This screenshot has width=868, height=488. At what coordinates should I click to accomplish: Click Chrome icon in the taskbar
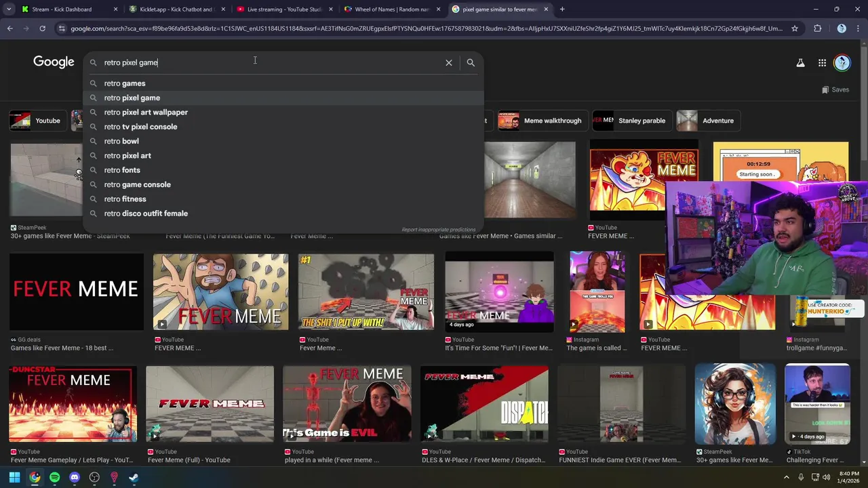point(35,477)
